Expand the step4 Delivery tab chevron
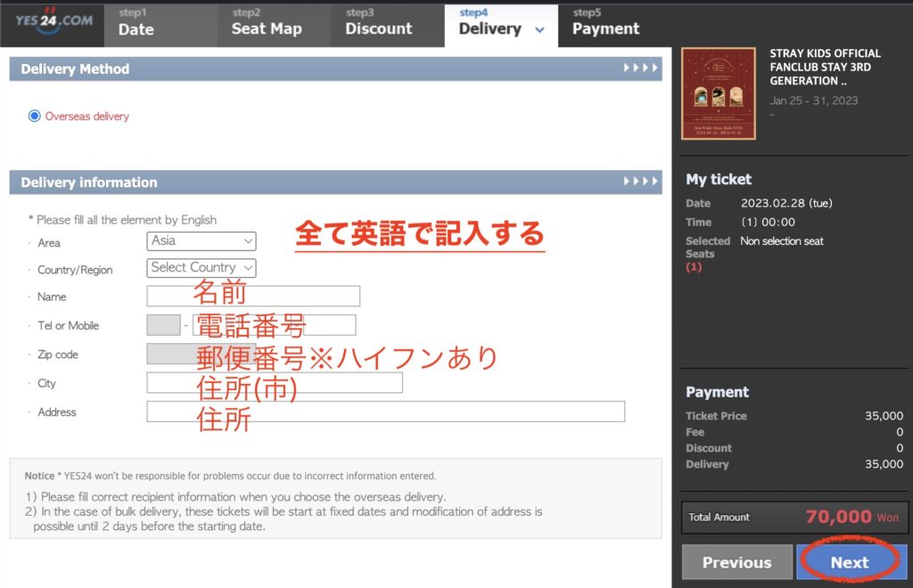The image size is (913, 588). 539,29
